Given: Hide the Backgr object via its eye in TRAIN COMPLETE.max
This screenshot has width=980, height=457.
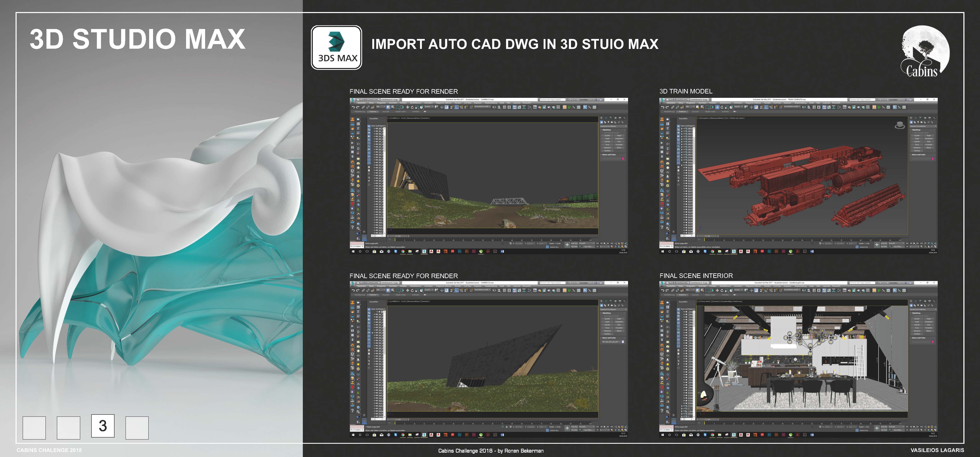Looking at the screenshot, I should pos(684,163).
